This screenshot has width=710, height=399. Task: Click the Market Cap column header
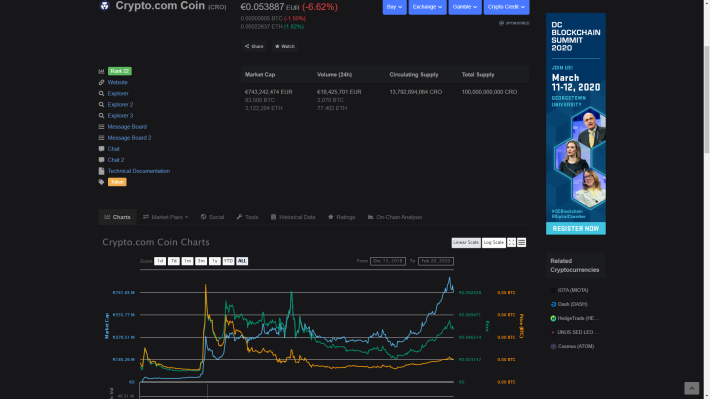click(x=260, y=75)
